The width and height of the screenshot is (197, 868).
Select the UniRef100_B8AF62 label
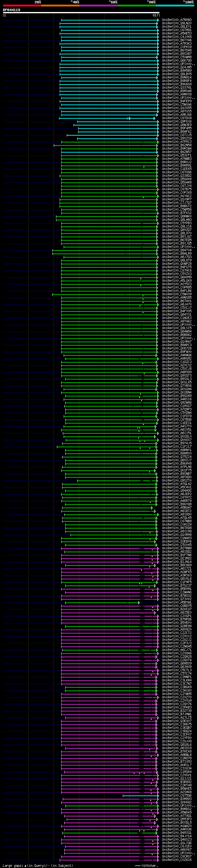pos(176,132)
